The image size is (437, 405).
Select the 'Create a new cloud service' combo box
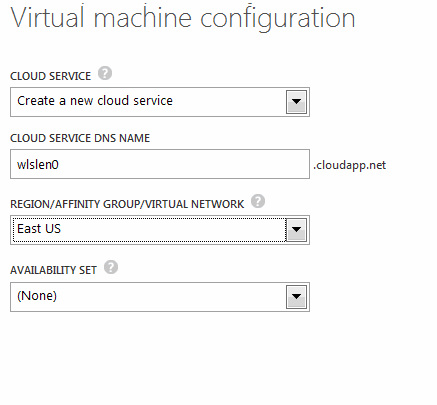[x=160, y=102]
